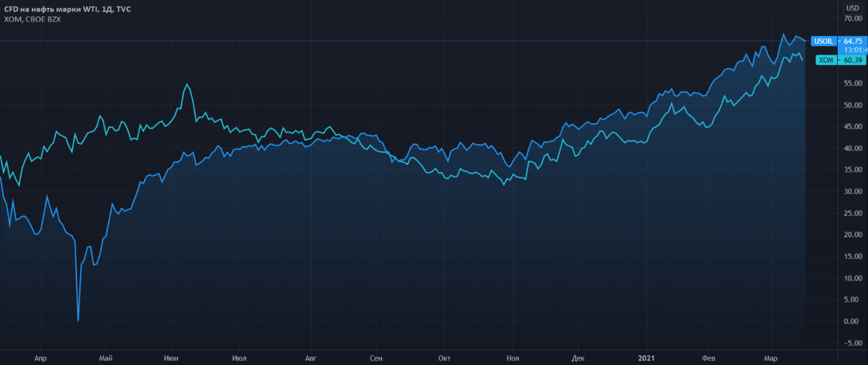868x365 pixels.
Task: Click the Мар month on time axis
Action: pyautogui.click(x=770, y=358)
